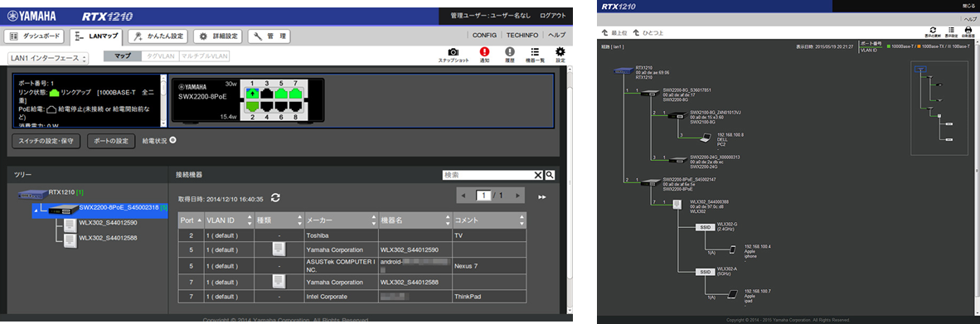980x324 pixels.
Task: Click 閉じる in the map window
Action: [968, 6]
